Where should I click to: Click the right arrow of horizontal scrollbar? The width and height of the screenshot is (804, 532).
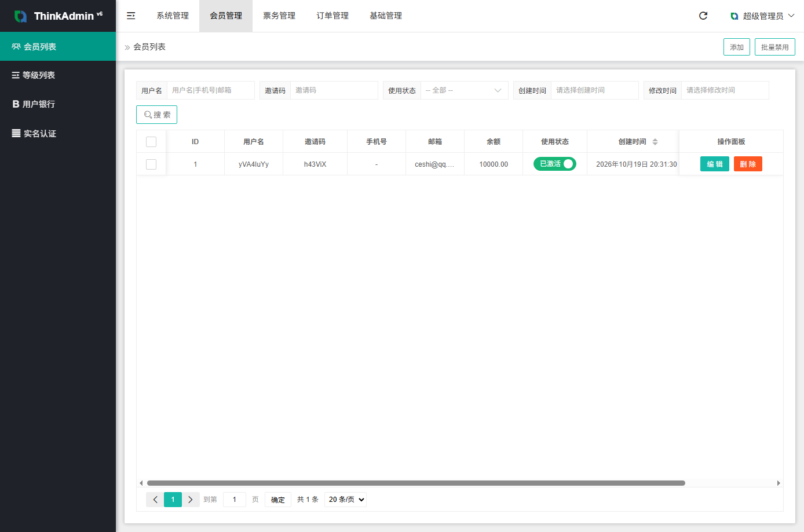779,483
